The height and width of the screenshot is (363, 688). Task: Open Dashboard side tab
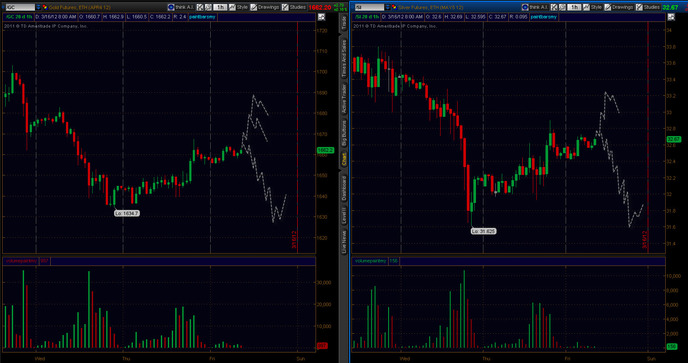click(344, 188)
